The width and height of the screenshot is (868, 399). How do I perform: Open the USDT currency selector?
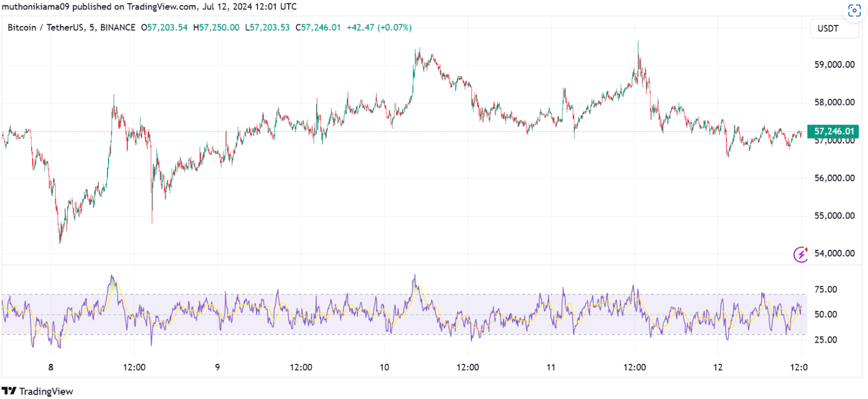[834, 28]
